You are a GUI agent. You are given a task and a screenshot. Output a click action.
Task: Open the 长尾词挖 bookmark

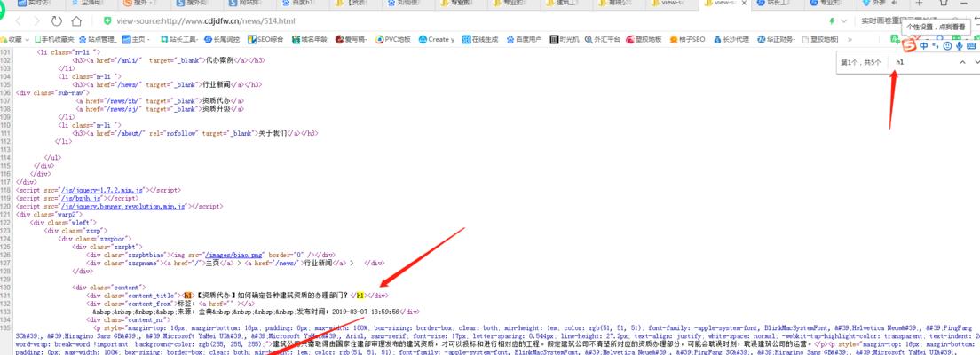tap(223, 39)
